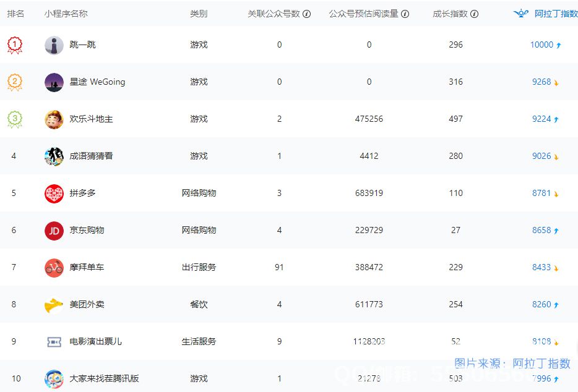Click the reading count 388472
Viewport: 578px width, 392px height.
369,267
